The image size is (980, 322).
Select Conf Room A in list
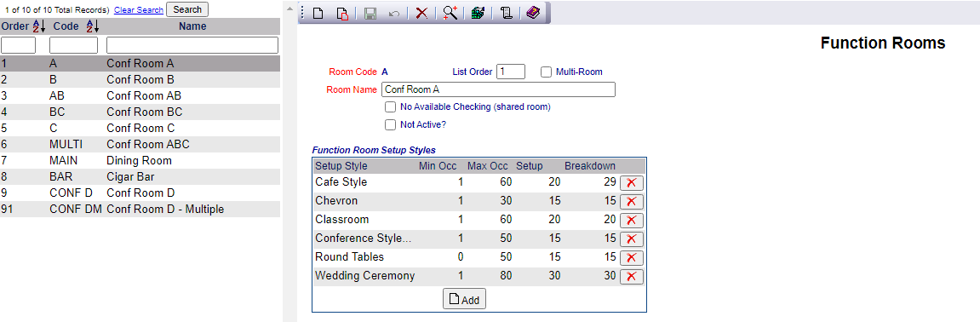coord(140,63)
